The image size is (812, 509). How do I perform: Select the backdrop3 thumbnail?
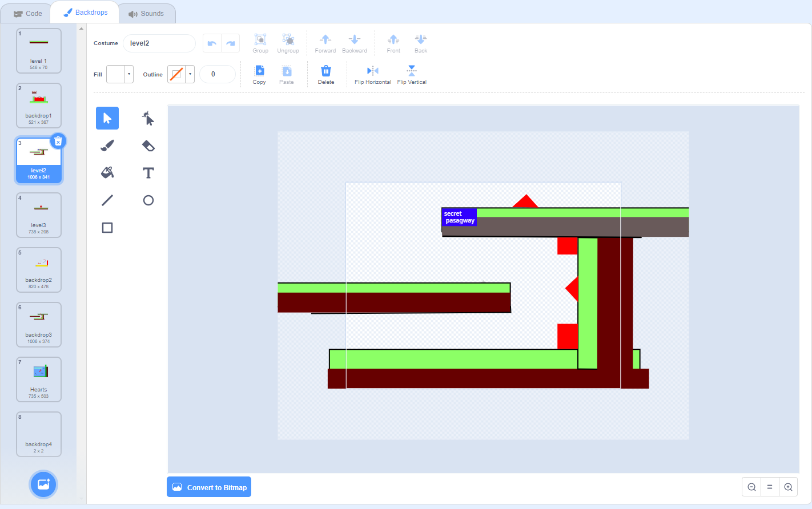click(x=39, y=325)
